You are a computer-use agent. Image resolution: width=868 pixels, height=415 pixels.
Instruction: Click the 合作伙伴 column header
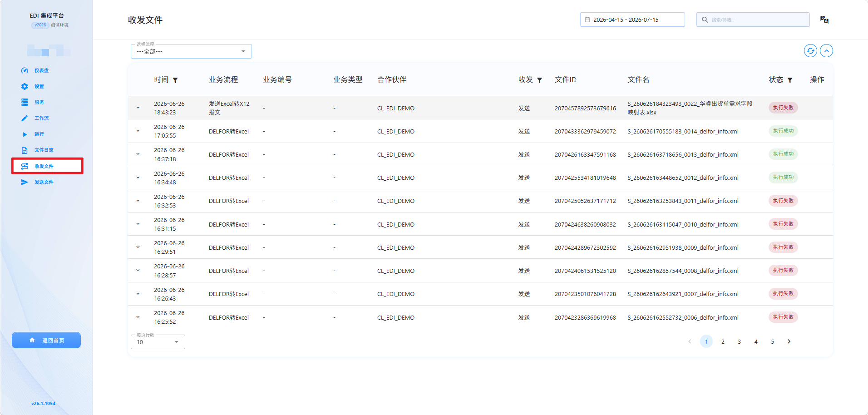(x=392, y=79)
